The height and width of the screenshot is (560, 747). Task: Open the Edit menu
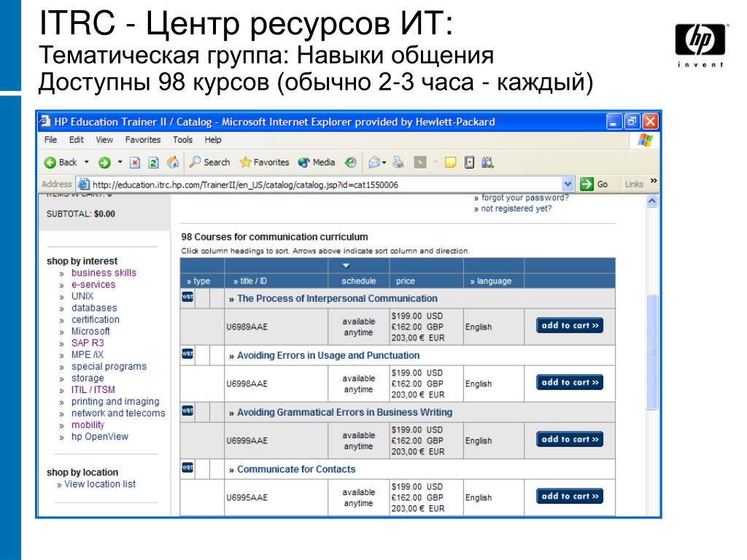point(76,140)
